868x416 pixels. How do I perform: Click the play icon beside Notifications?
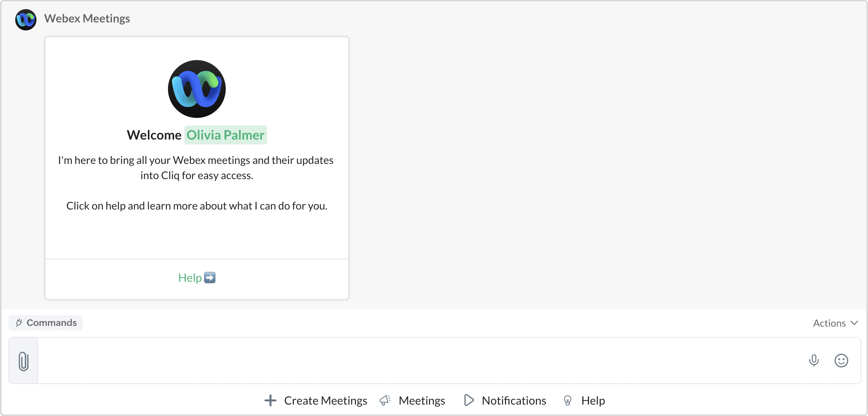pos(469,400)
